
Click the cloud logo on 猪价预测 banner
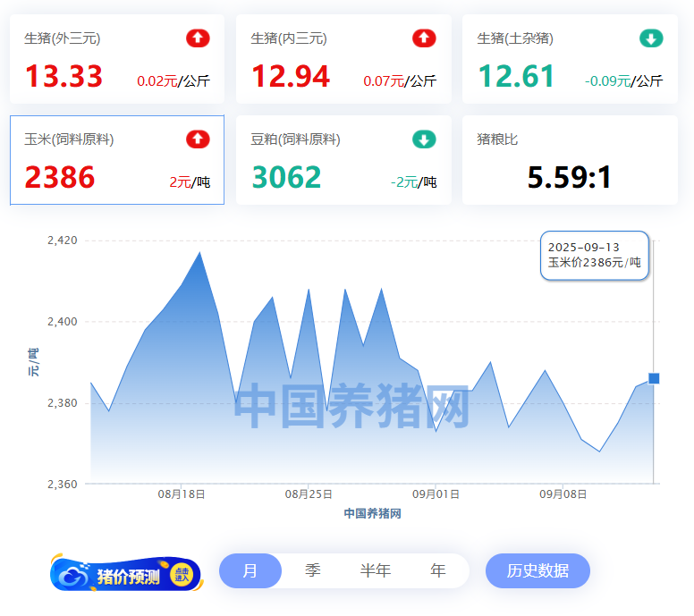(72, 574)
